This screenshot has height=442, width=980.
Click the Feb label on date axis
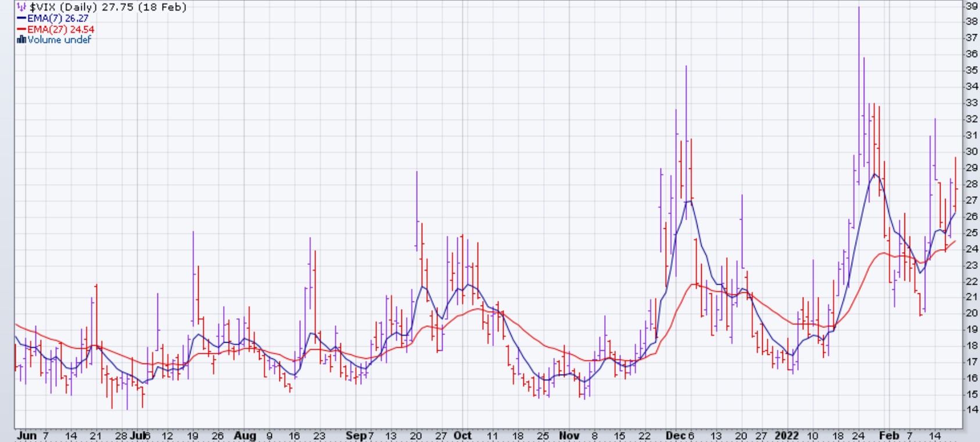tap(889, 436)
